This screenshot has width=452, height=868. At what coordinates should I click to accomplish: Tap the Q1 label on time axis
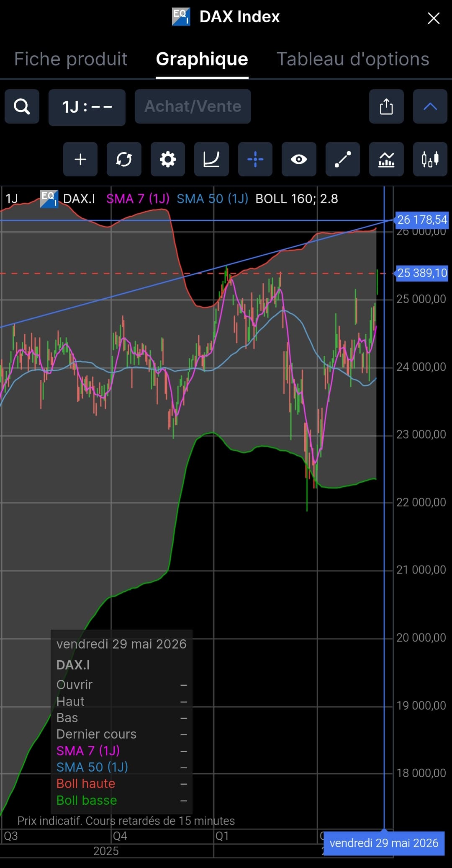(x=222, y=836)
